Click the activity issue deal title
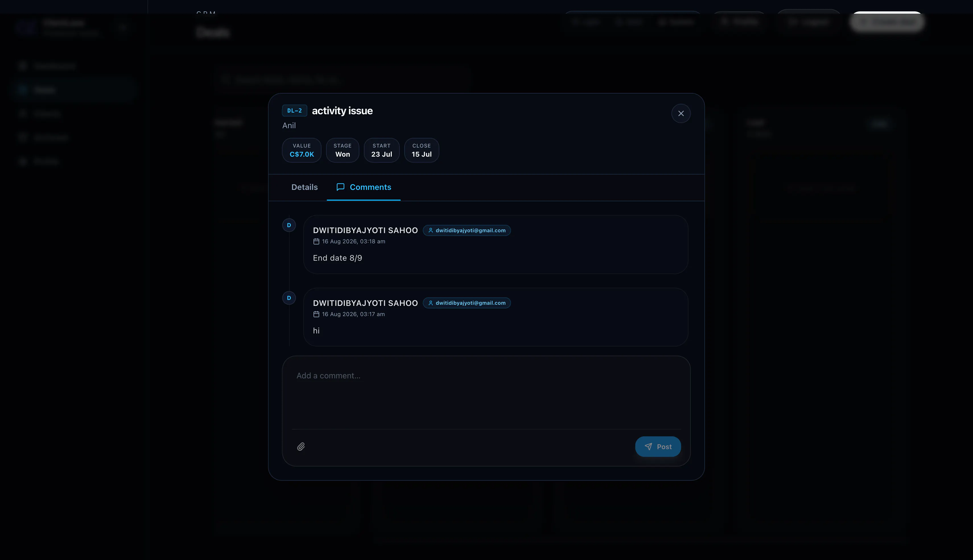 pos(342,111)
